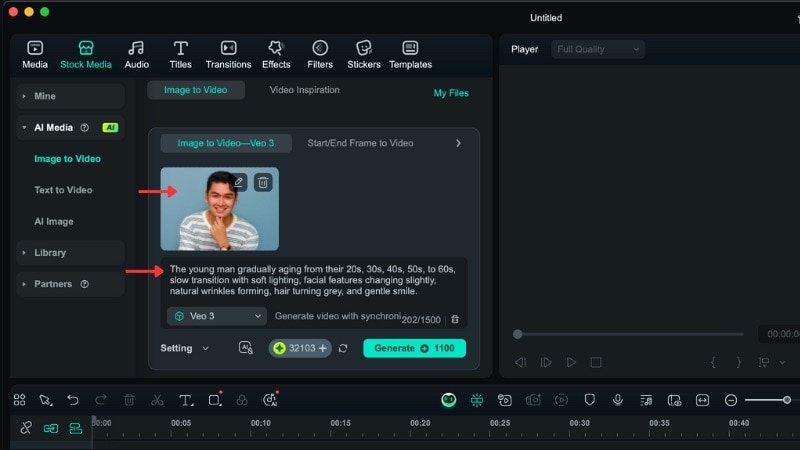Click the Generate 1100 button
800x450 pixels.
click(x=414, y=348)
